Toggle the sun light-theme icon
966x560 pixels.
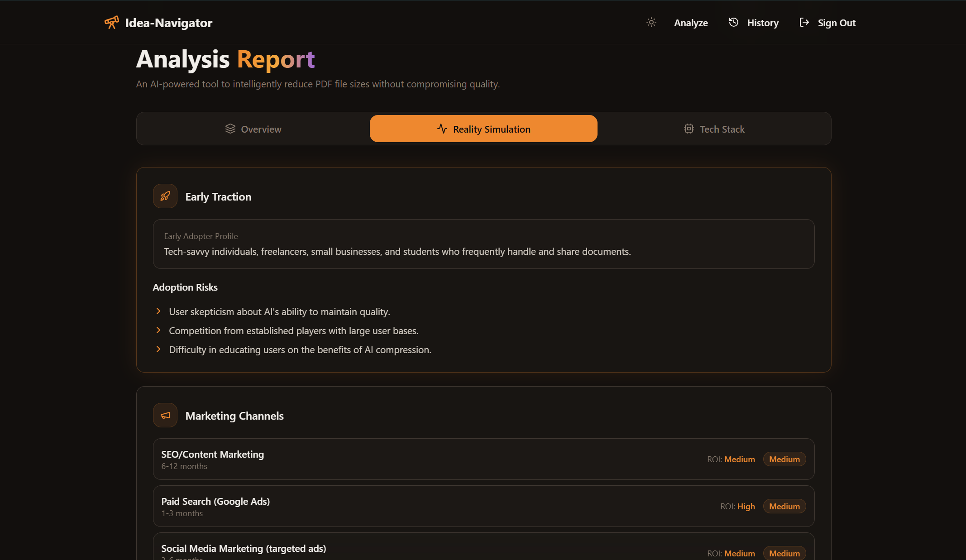click(651, 22)
